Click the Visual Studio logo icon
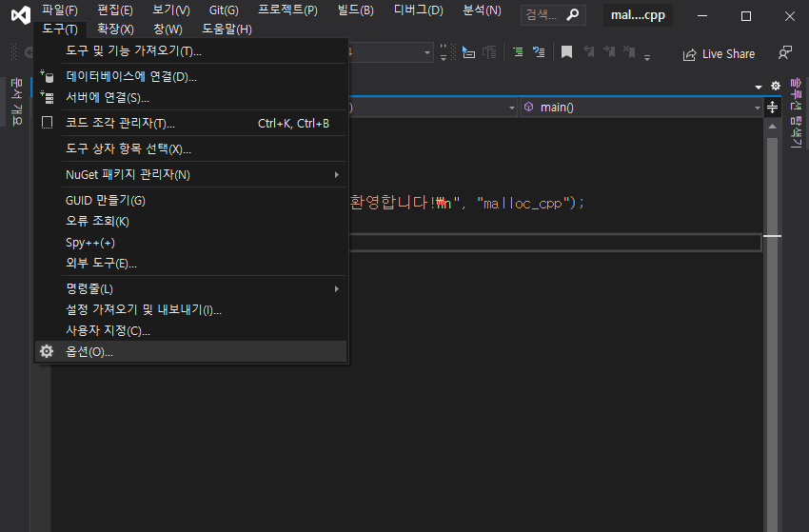Viewport: 809px width, 532px height. [21, 15]
